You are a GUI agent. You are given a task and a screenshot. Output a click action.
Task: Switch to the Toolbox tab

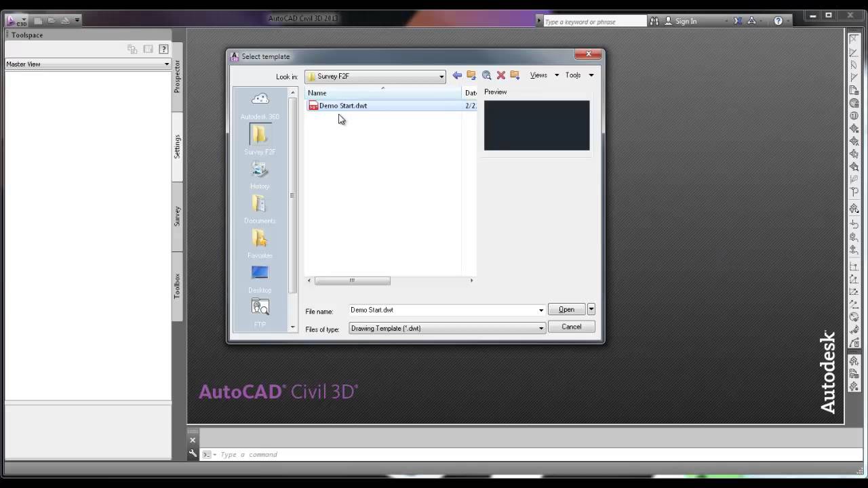177,286
